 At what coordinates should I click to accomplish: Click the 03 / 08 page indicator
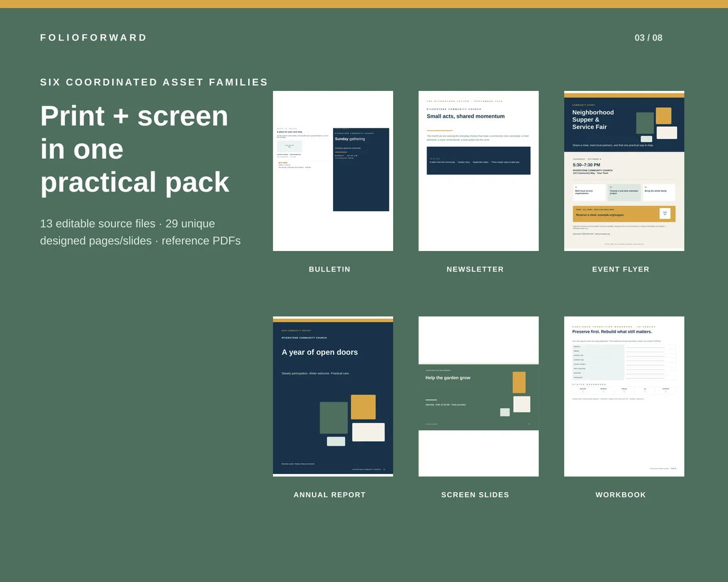point(649,38)
